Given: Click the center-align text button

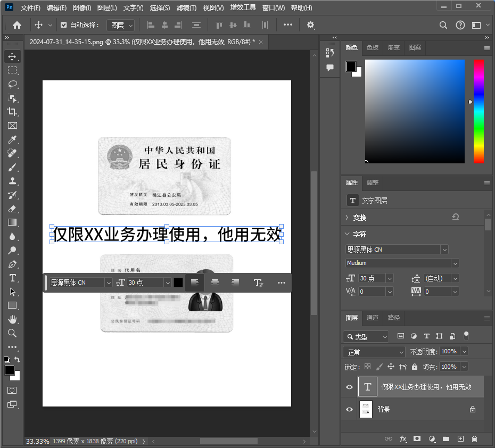Looking at the screenshot, I should tap(215, 282).
